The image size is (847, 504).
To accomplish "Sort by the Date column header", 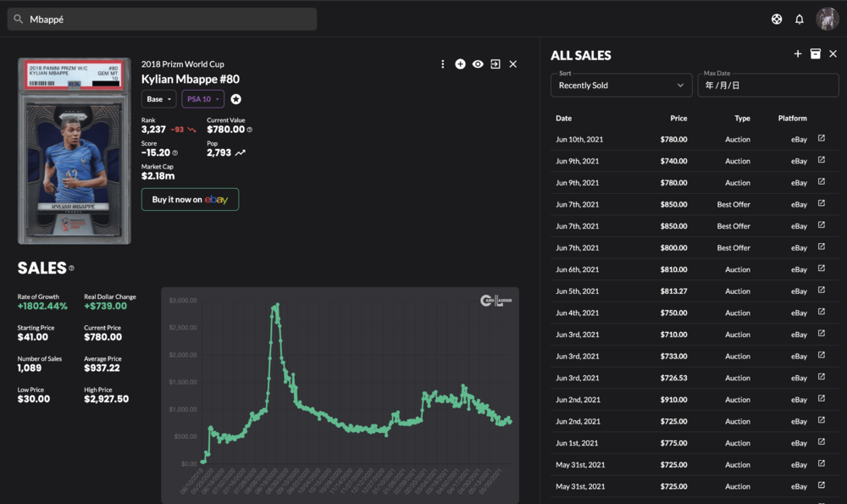I will pyautogui.click(x=563, y=119).
